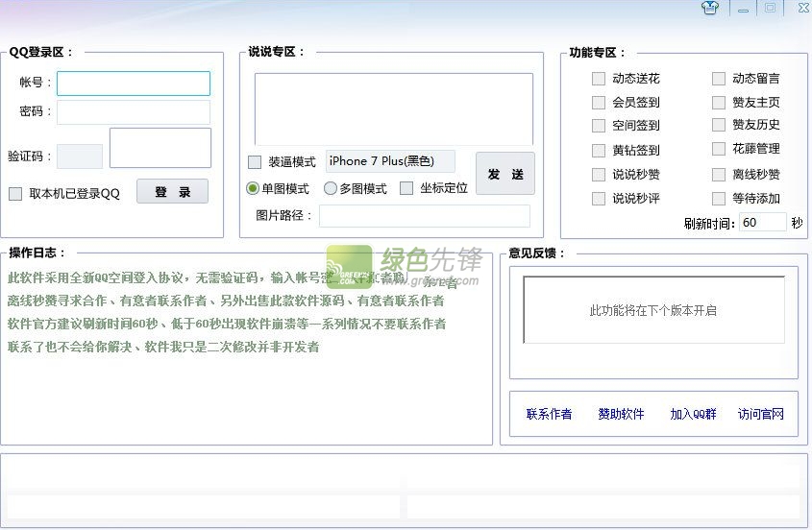Open the 赞助软件 link
The image size is (812, 530).
(621, 414)
